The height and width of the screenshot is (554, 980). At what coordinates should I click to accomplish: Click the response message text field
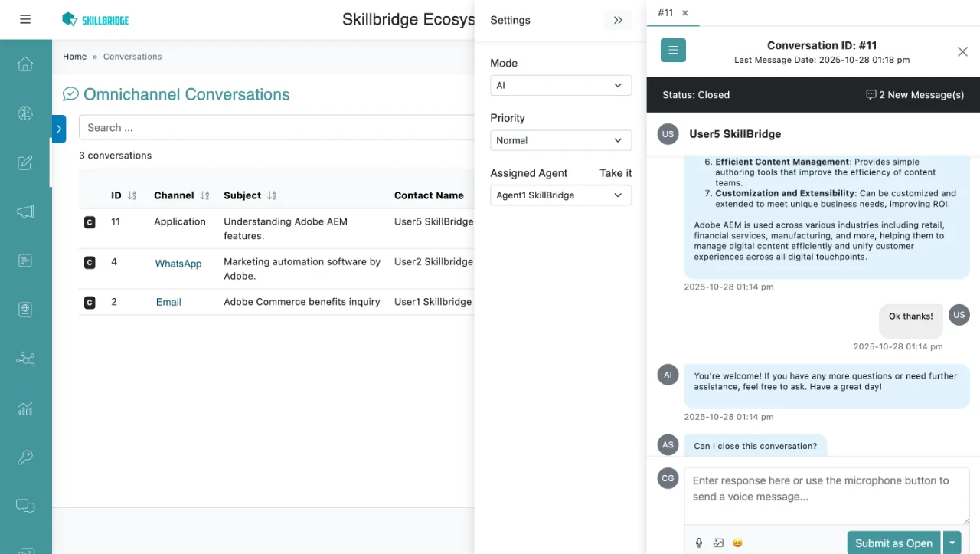click(x=826, y=496)
